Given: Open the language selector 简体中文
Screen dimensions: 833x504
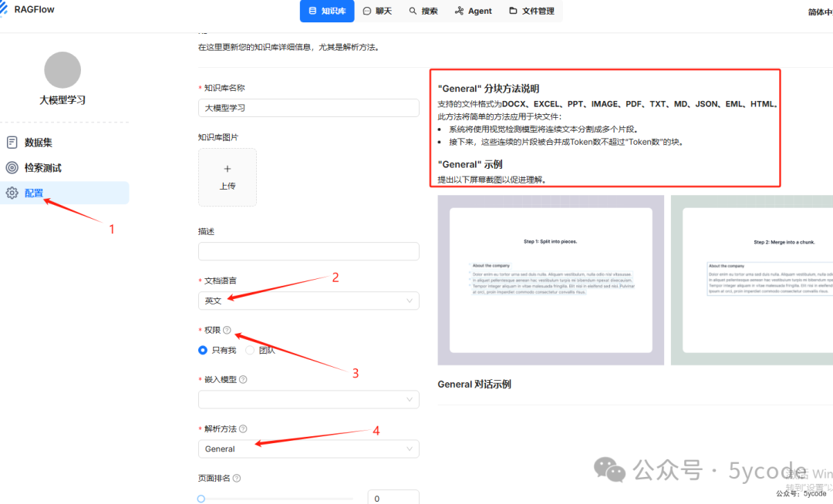Looking at the screenshot, I should pos(820,12).
